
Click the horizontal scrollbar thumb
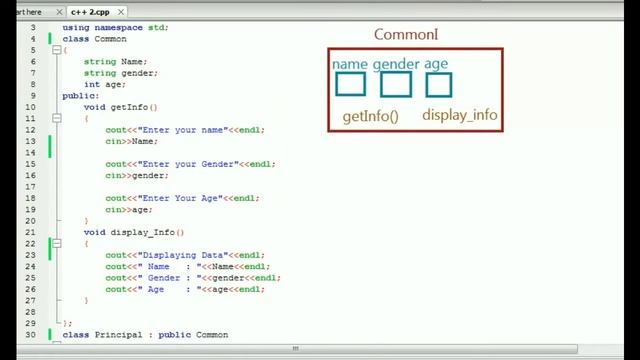(x=297, y=349)
